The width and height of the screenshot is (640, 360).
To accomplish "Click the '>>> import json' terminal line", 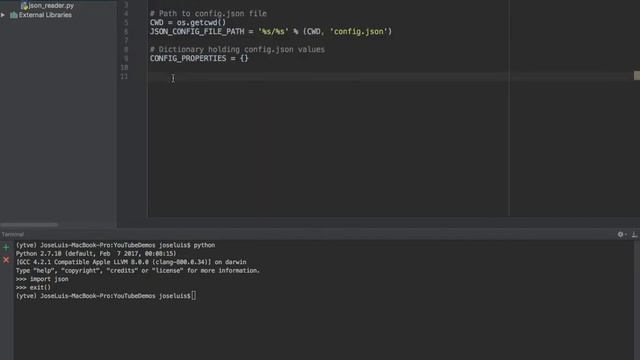I will click(x=42, y=279).
